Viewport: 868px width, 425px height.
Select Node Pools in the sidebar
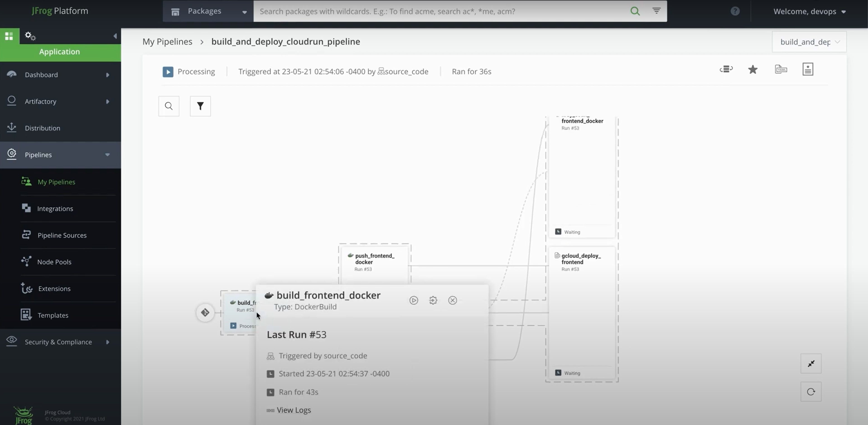click(54, 262)
